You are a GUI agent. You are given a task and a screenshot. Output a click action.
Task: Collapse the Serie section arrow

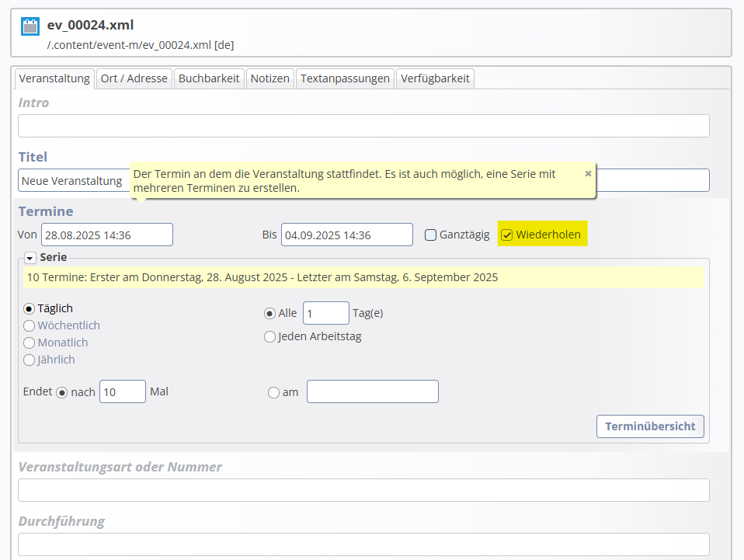coord(30,258)
